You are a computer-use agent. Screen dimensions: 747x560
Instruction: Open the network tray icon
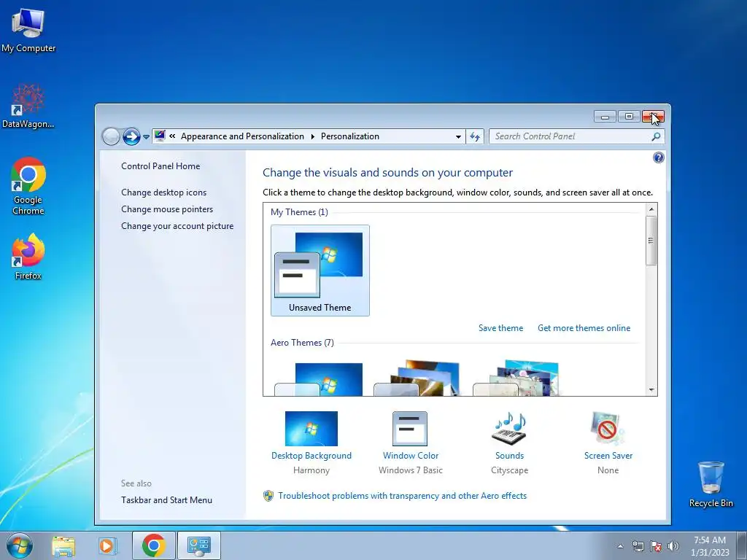pyautogui.click(x=638, y=546)
